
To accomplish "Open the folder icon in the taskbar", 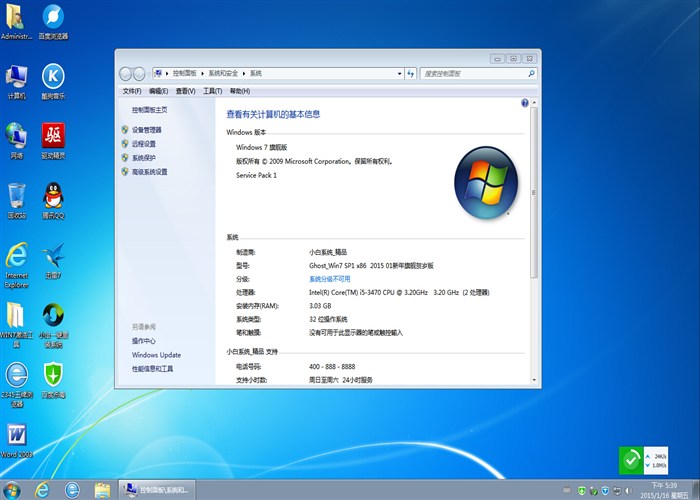I will point(101,489).
